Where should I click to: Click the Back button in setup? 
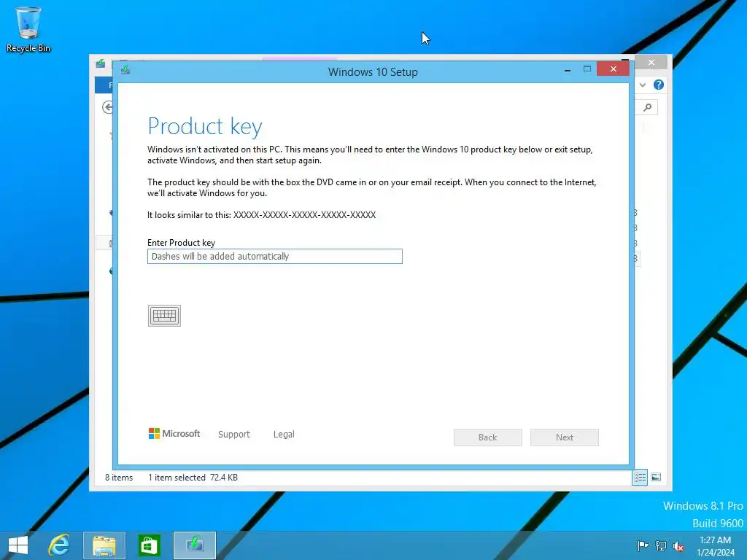[x=487, y=437]
